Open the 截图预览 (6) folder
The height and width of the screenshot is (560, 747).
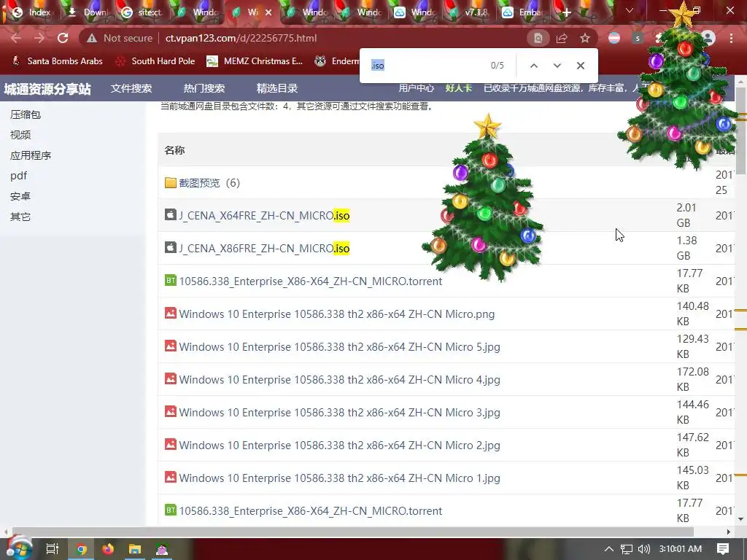(209, 183)
